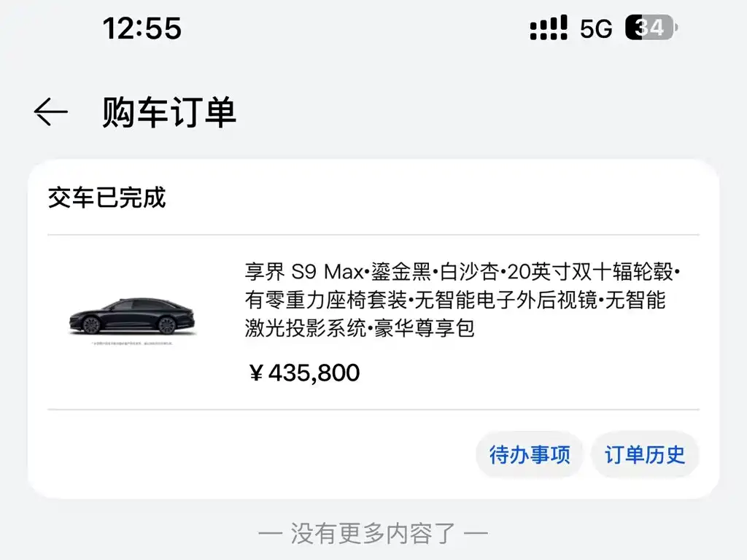The width and height of the screenshot is (747, 560).
Task: View the 订单历史 order history
Action: (645, 455)
